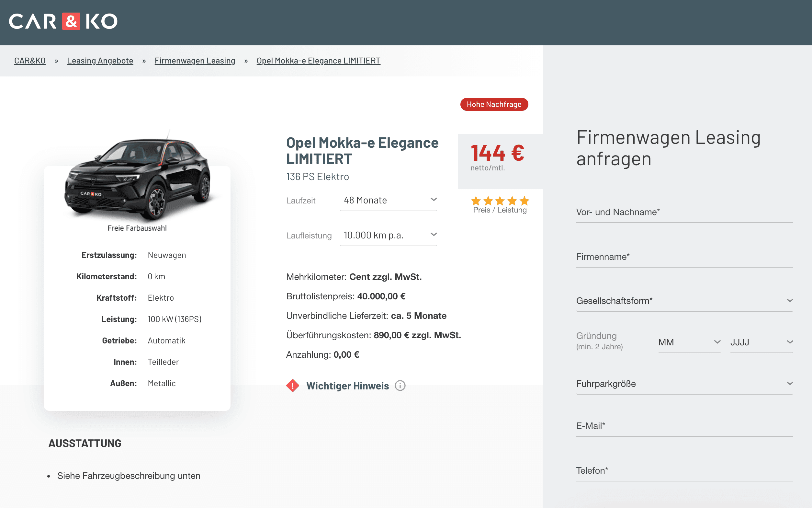Click the Kraftstoff Elektro value
812x508 pixels.
pyautogui.click(x=161, y=298)
